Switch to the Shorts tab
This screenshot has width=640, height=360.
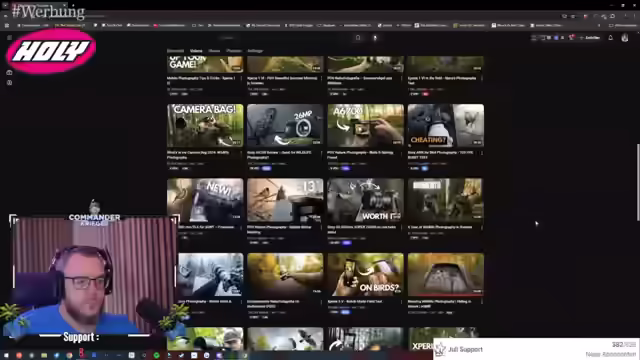click(214, 51)
